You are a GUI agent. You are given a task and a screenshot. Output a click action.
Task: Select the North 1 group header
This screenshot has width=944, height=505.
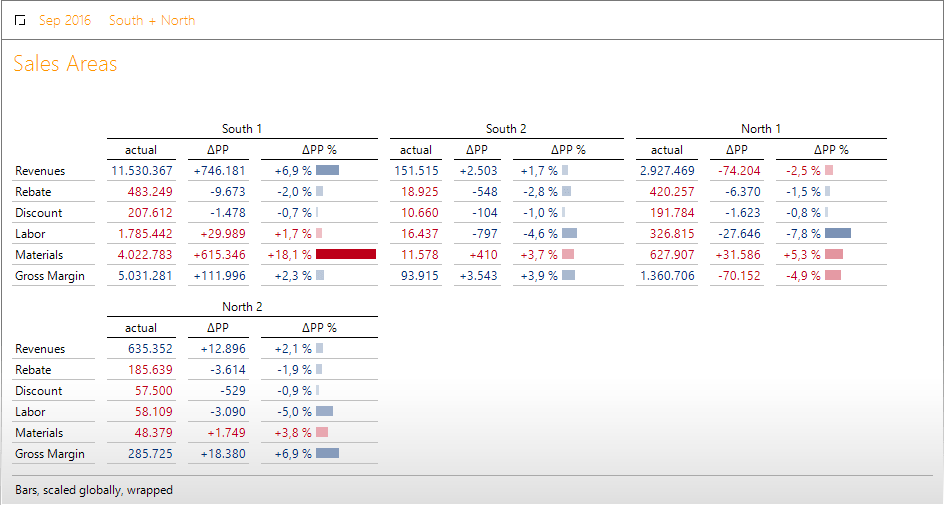[761, 129]
